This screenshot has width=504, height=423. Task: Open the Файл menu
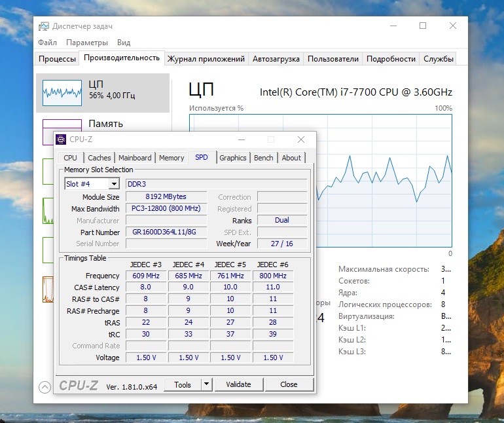(47, 43)
